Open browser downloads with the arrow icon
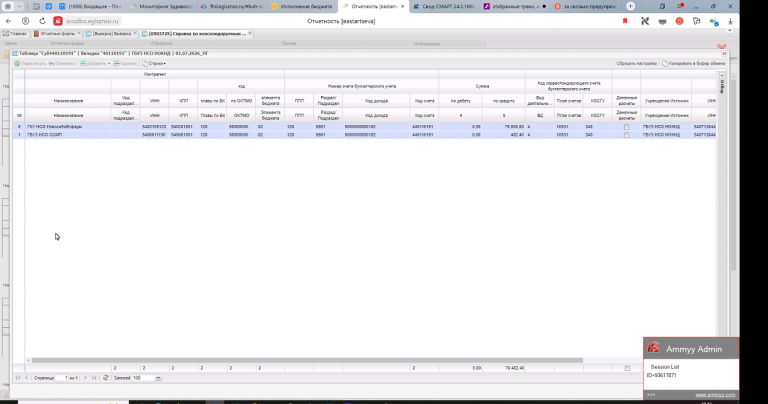768x404 pixels. coord(730,21)
